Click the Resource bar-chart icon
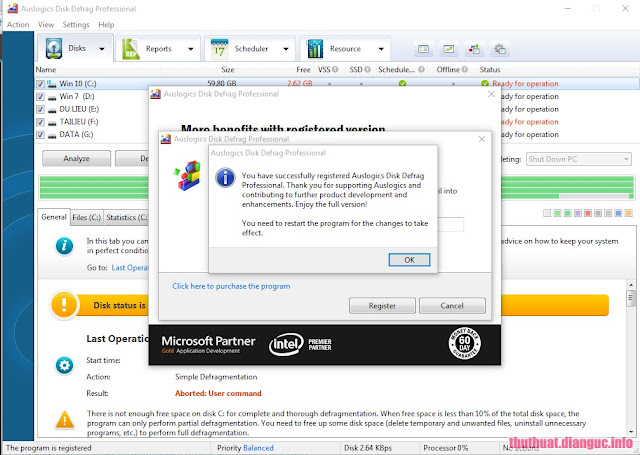 point(315,49)
